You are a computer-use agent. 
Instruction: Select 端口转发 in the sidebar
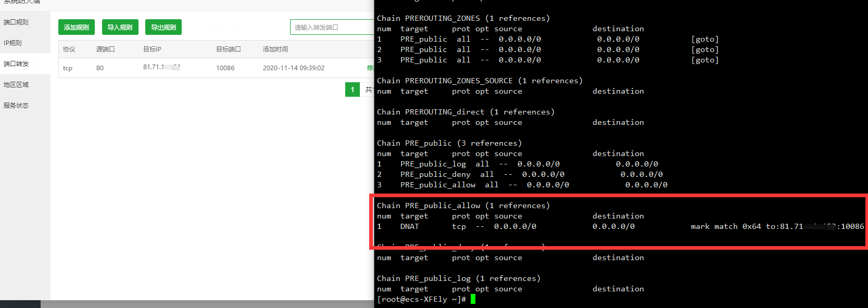pos(16,63)
